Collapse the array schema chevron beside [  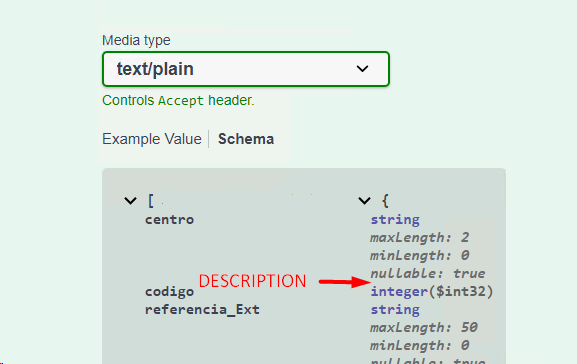pyautogui.click(x=130, y=201)
